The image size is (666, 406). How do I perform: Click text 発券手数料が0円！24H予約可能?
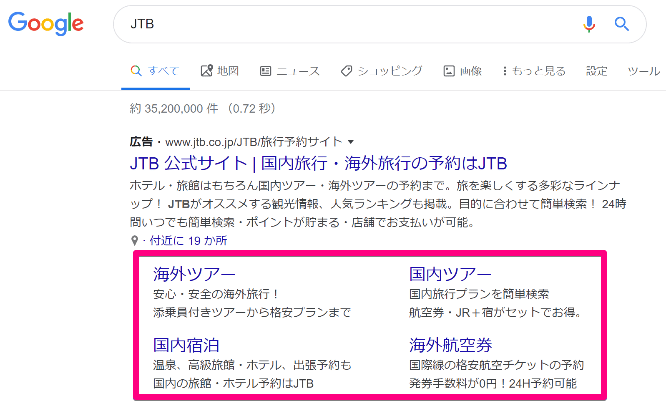[x=493, y=383]
